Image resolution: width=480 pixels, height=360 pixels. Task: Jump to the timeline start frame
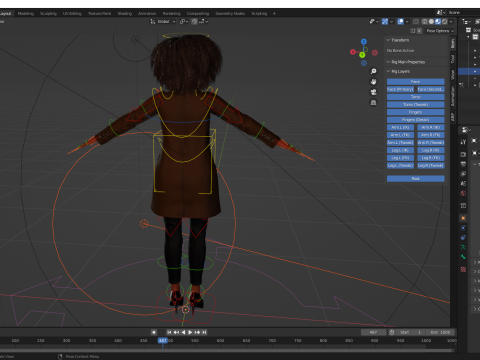tap(169, 332)
